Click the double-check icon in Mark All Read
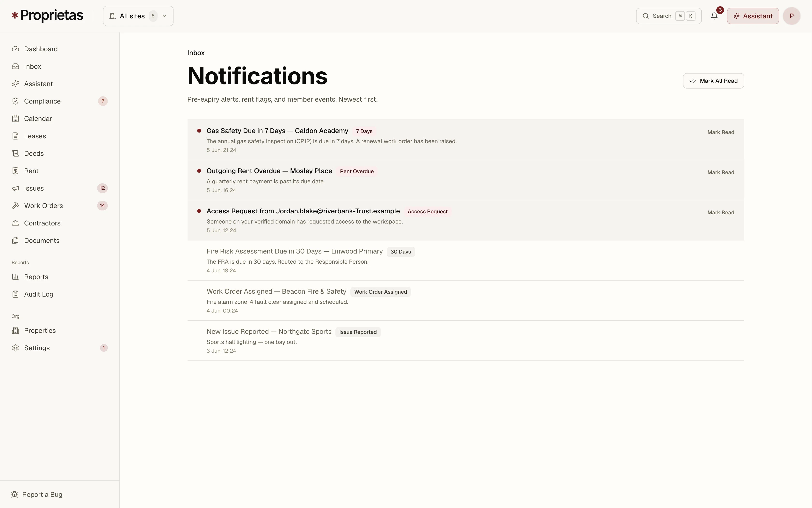Screen dimensions: 812x508 (x=693, y=81)
